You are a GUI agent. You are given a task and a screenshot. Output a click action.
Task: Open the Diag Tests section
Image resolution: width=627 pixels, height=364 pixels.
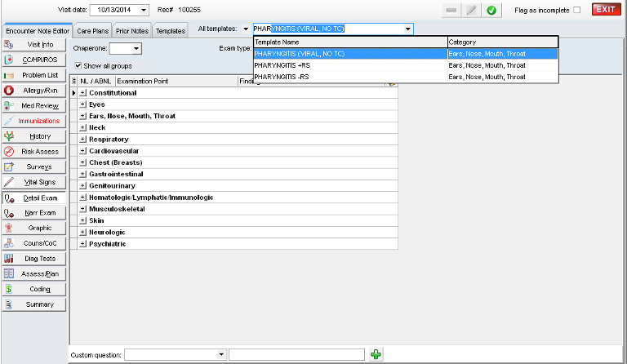34,259
